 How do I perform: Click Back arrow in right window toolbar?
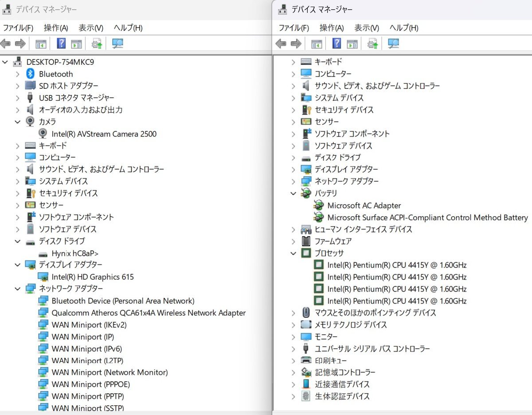point(281,43)
